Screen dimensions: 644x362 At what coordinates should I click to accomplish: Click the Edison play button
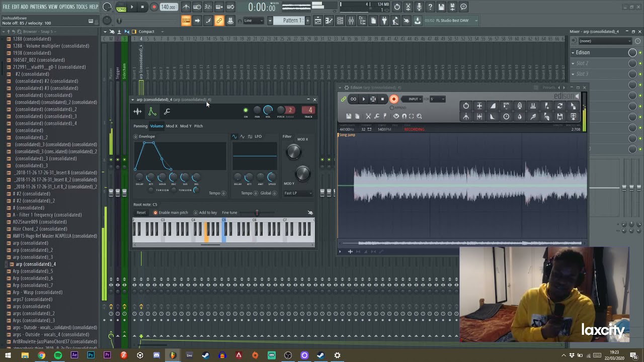pos(364,99)
